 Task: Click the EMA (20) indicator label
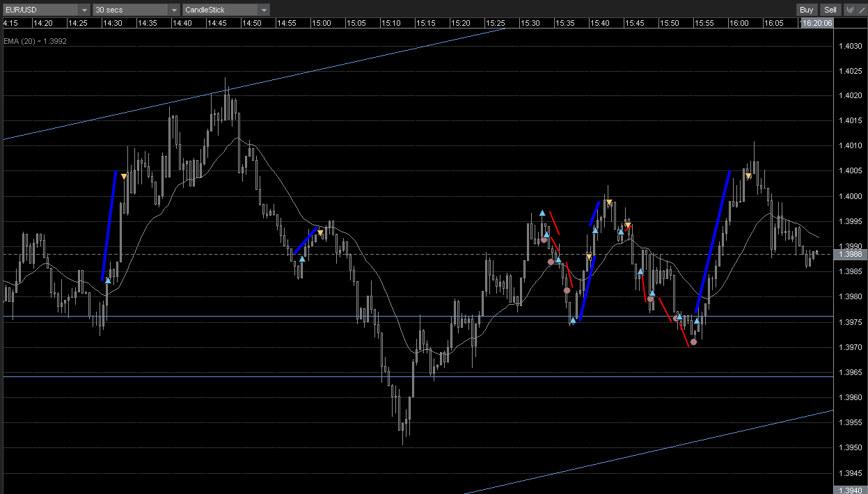pos(35,41)
